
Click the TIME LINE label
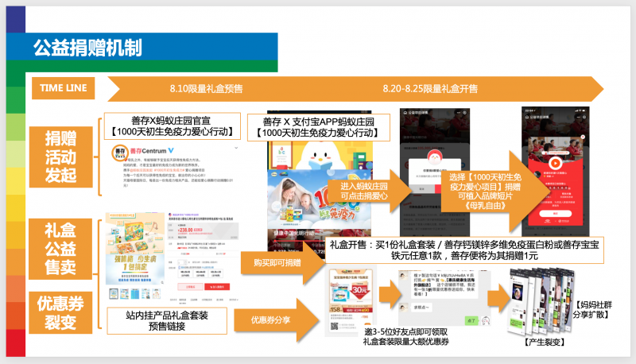[x=64, y=88]
